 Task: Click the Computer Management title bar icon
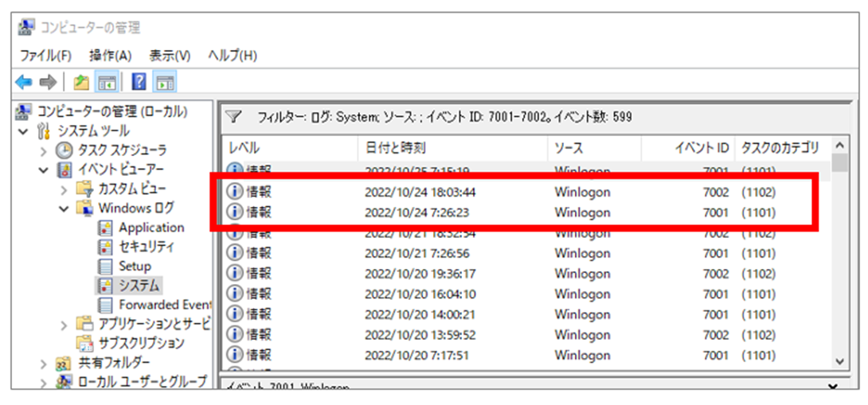[26, 26]
